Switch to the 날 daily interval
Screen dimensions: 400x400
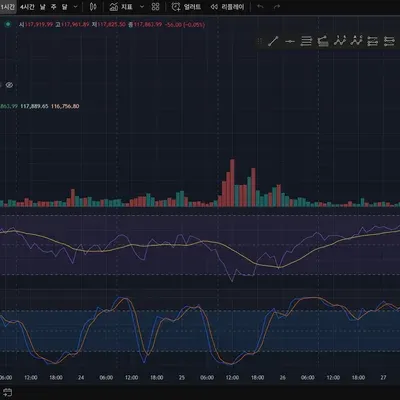point(42,7)
